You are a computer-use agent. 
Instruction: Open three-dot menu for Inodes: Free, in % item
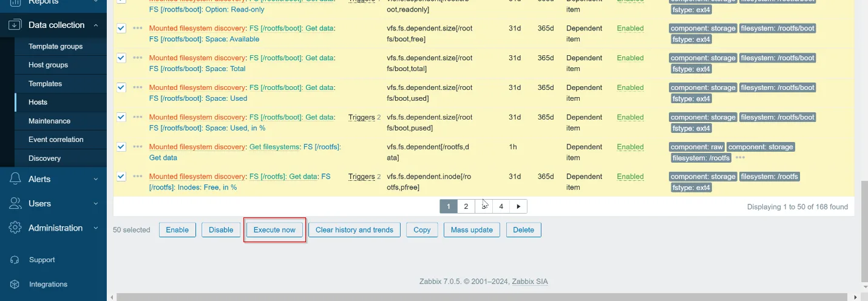tap(138, 177)
